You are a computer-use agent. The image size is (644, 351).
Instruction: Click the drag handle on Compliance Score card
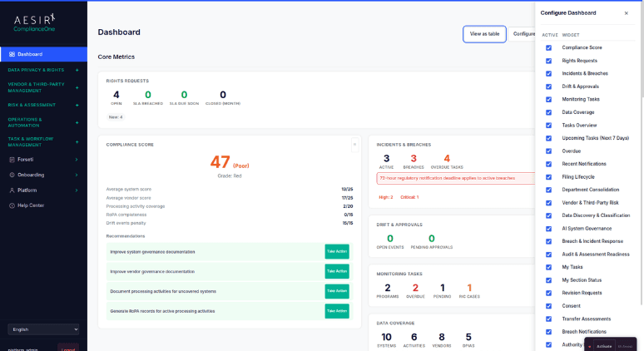click(354, 145)
